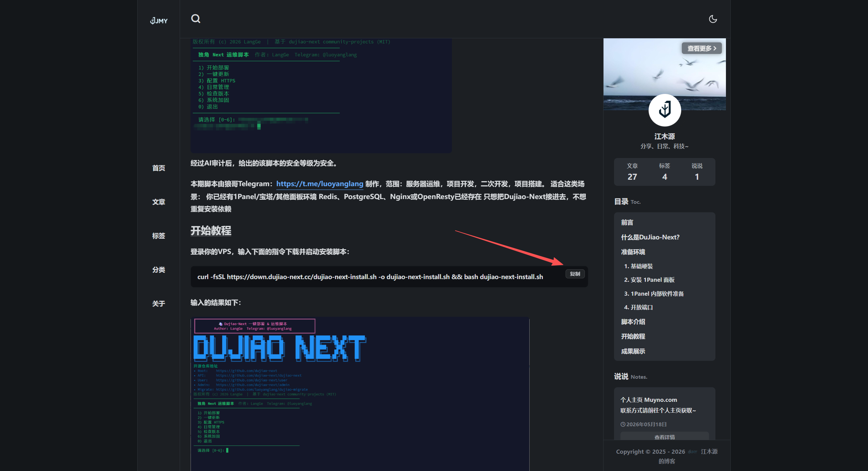This screenshot has height=471, width=868.
Task: Jump to 2. 安装 1Panel 面板 entry
Action: tap(649, 280)
